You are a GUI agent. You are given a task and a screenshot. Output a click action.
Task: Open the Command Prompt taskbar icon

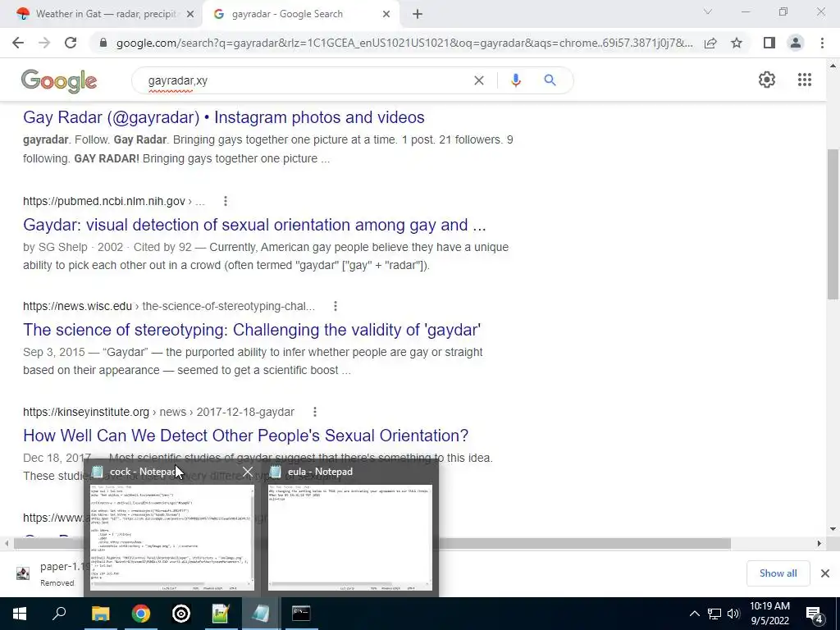(301, 614)
